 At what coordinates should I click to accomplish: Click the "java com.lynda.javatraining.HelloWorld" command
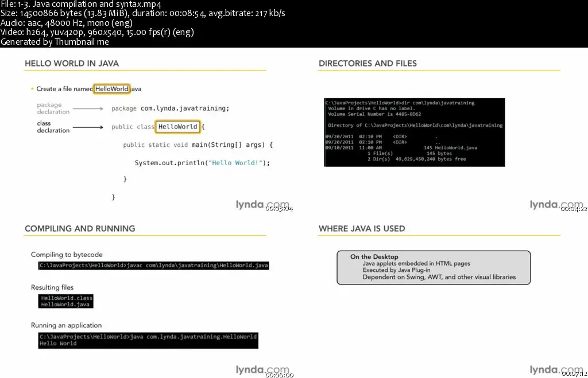148,337
